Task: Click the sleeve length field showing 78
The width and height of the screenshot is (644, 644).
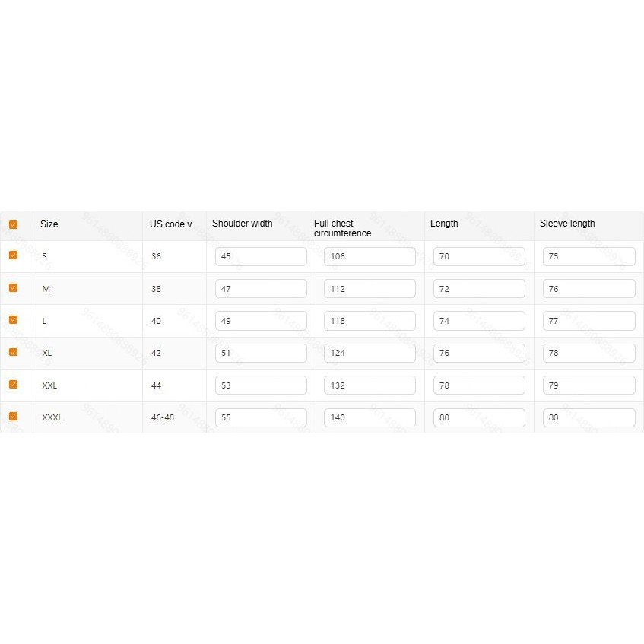Action: pos(589,353)
